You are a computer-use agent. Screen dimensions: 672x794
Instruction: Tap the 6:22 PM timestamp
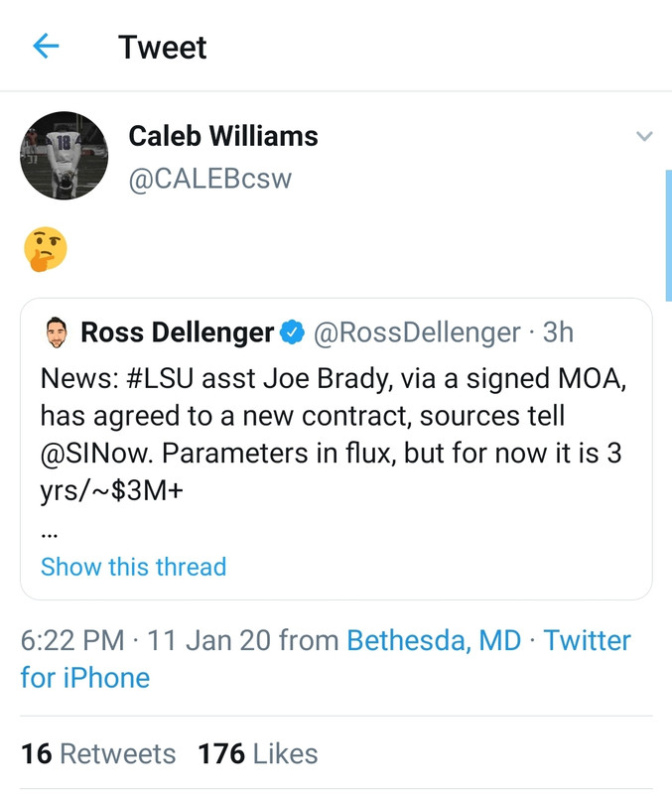(x=72, y=640)
